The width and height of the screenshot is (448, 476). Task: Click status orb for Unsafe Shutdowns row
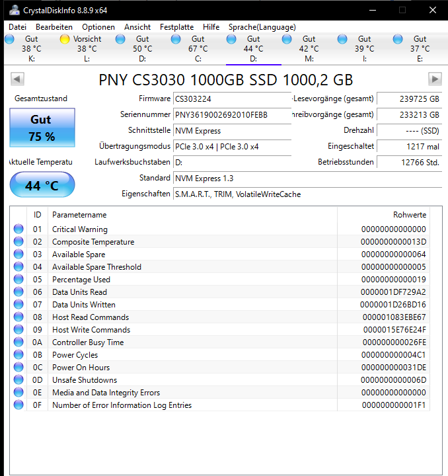pyautogui.click(x=19, y=379)
